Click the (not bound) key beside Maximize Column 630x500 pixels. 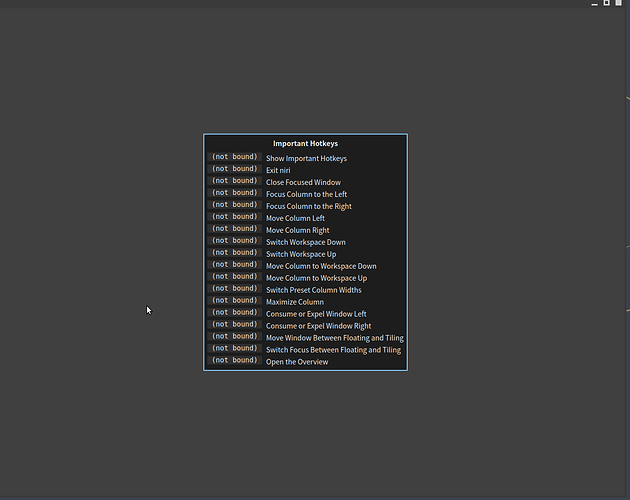click(235, 300)
